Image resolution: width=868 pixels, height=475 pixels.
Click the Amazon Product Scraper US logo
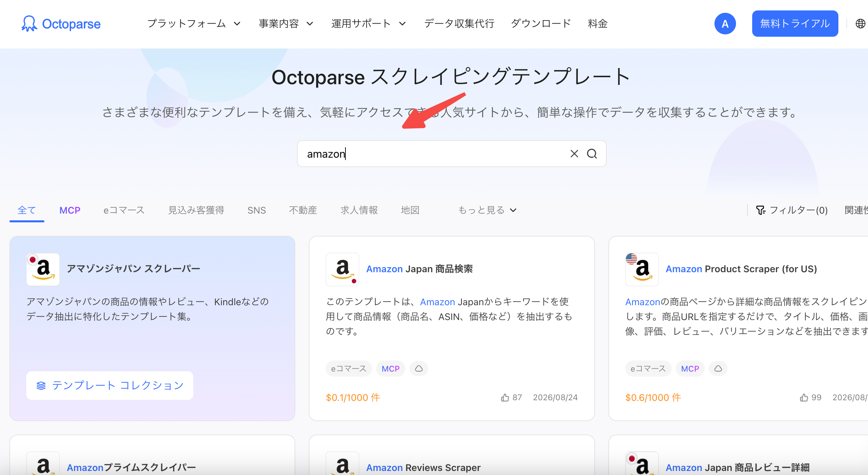click(x=642, y=270)
